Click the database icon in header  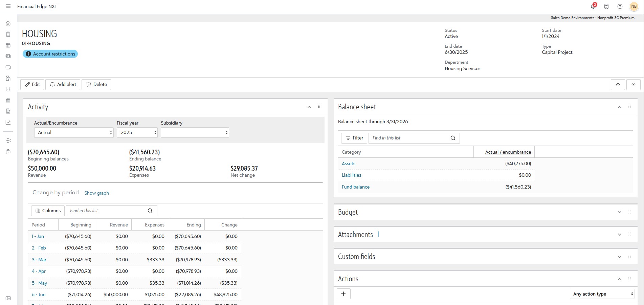606,6
